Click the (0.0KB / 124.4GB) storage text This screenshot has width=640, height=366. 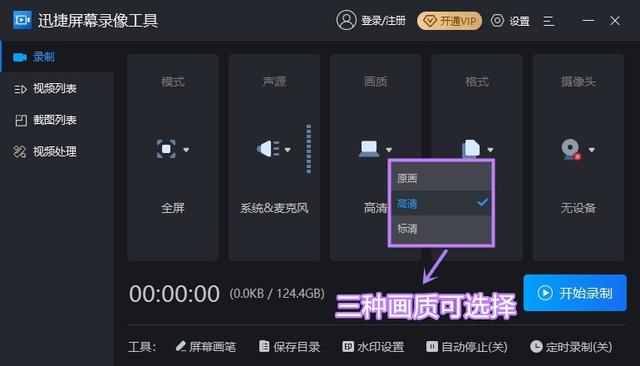pos(277,293)
